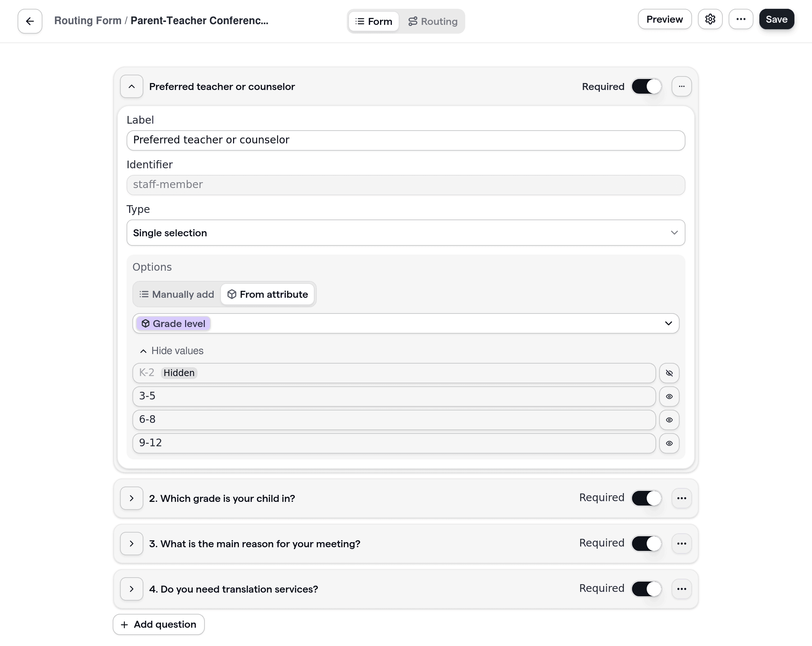Open options menu for the Preferred teacher question
Image resolution: width=812 pixels, height=646 pixels.
pos(681,86)
